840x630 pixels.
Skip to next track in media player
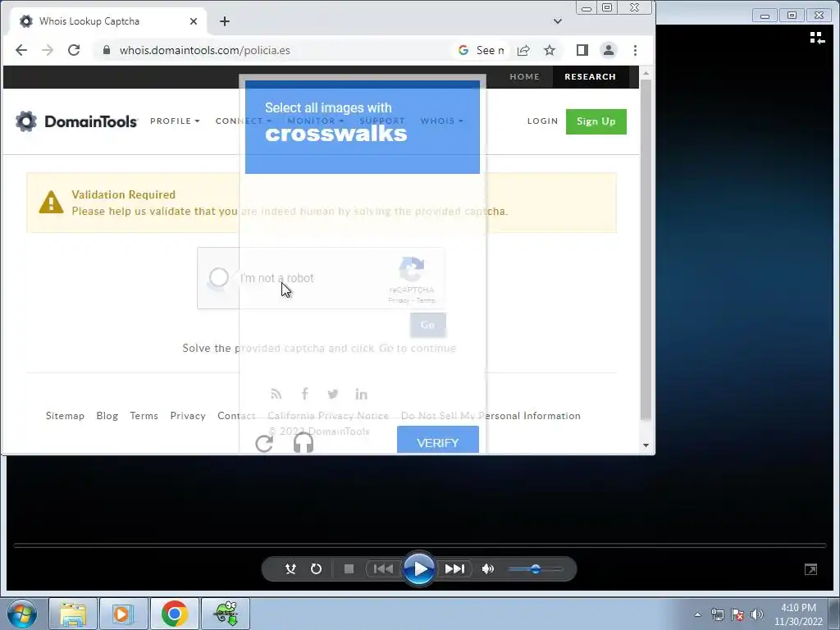454,569
